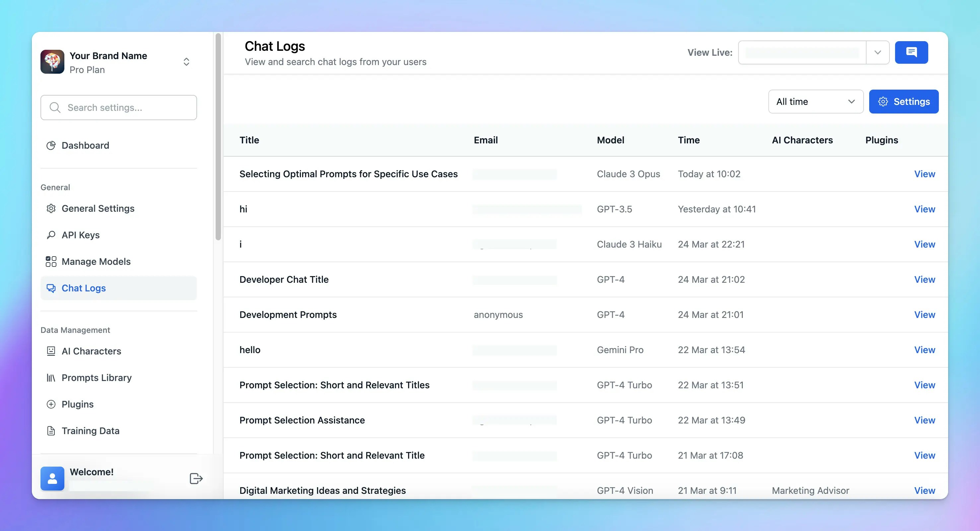Click the 'Gemini Pro' model cell
The image size is (980, 531).
click(620, 350)
